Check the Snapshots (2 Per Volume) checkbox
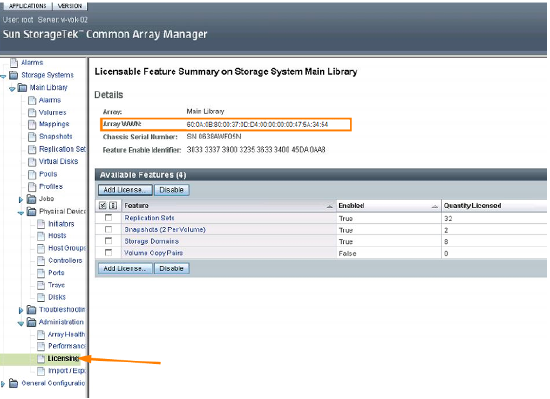The image size is (550, 399). 108,229
